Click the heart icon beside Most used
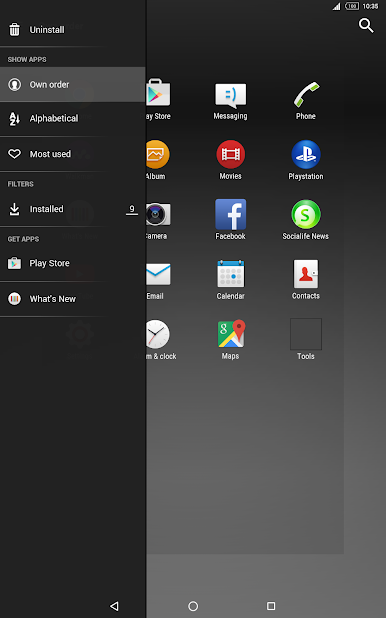The height and width of the screenshot is (618, 386). [x=15, y=154]
